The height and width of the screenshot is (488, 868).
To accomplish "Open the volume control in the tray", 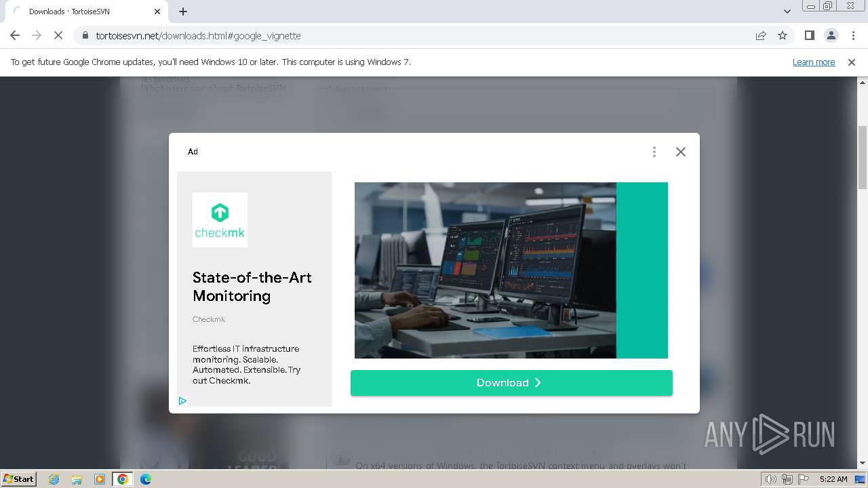I will point(770,479).
